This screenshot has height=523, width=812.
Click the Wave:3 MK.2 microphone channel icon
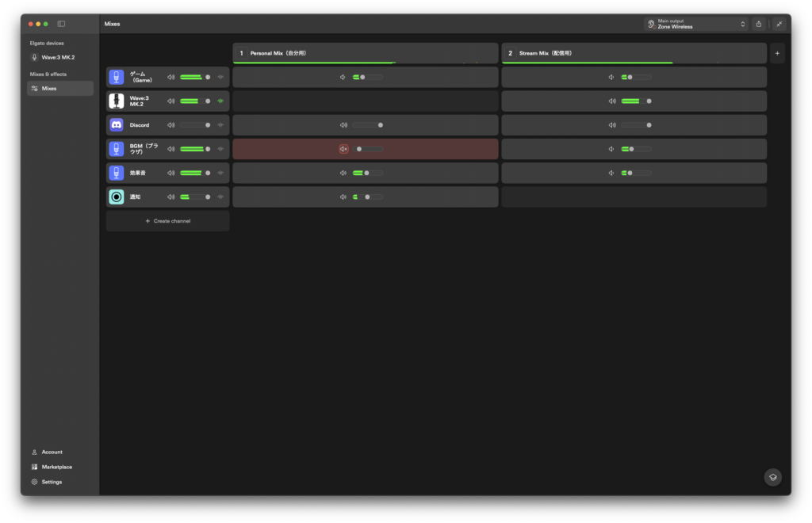click(x=117, y=101)
